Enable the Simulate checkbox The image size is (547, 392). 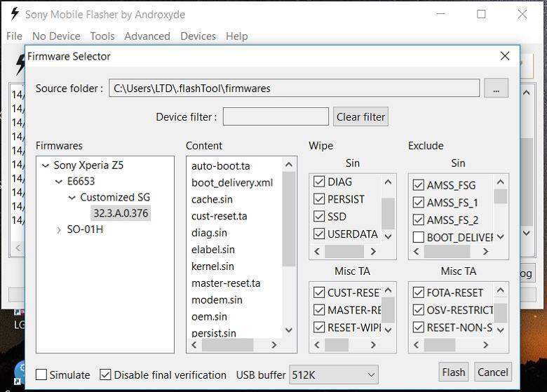click(41, 375)
